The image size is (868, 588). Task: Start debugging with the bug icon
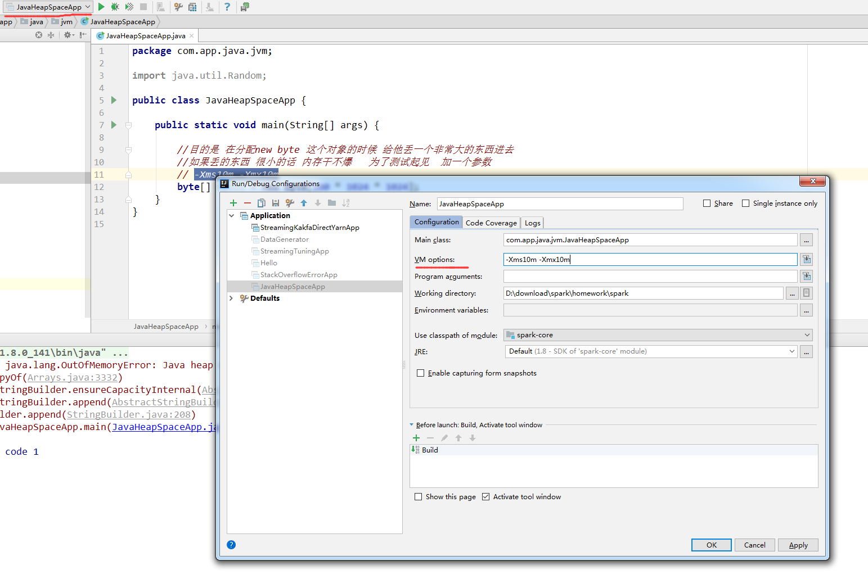[115, 7]
